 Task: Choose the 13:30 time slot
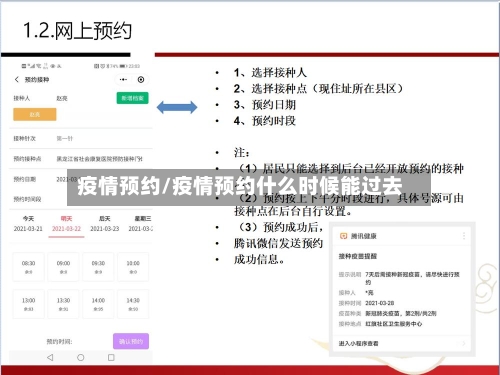click(x=63, y=304)
